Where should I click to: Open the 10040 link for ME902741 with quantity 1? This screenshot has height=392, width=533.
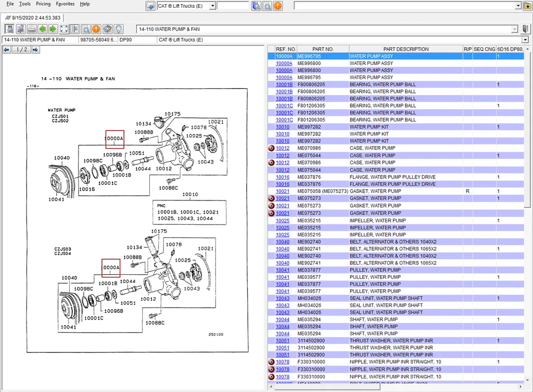point(283,249)
